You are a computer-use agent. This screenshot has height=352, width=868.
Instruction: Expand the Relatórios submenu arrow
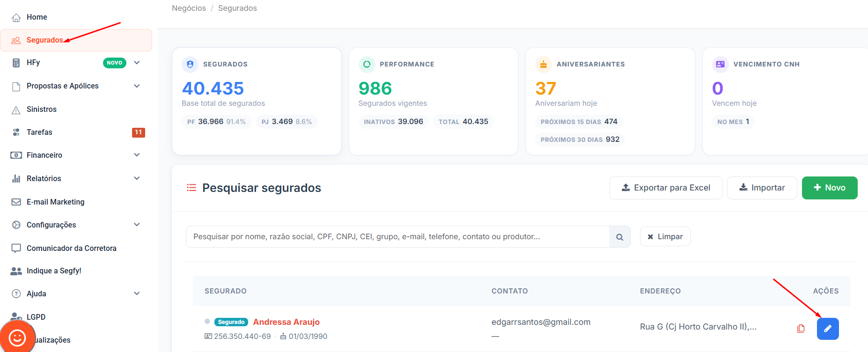click(x=137, y=178)
